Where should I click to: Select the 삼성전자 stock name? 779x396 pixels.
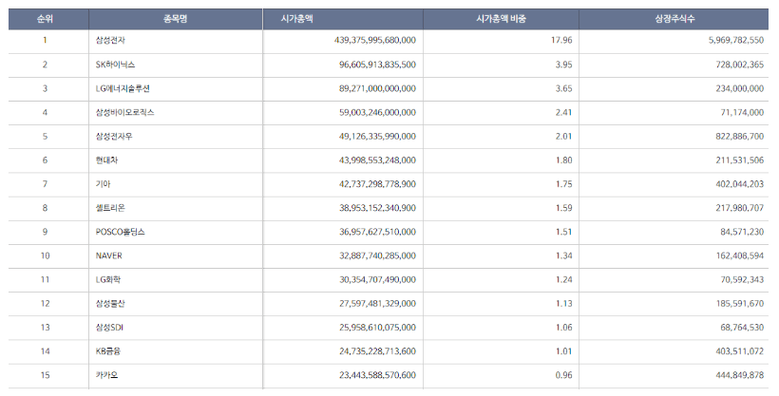click(110, 40)
